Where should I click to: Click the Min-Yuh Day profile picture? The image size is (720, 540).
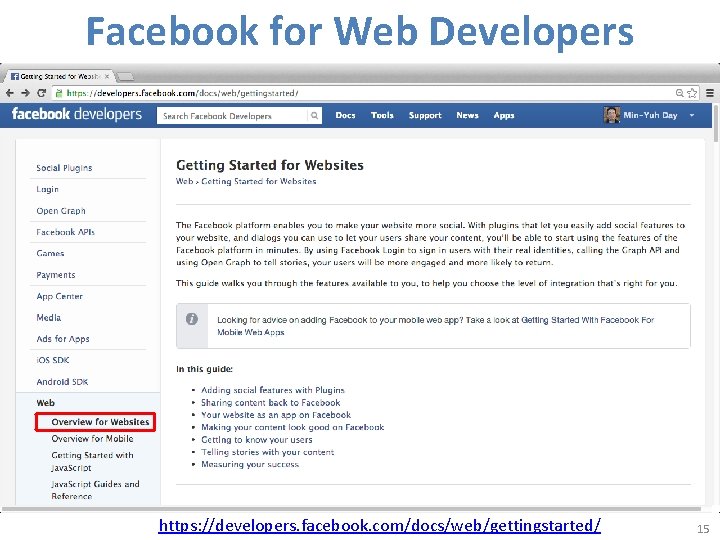[x=612, y=115]
